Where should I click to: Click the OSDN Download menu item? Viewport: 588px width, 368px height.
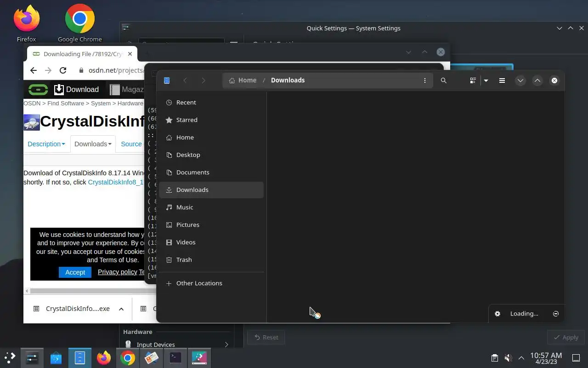(x=76, y=90)
